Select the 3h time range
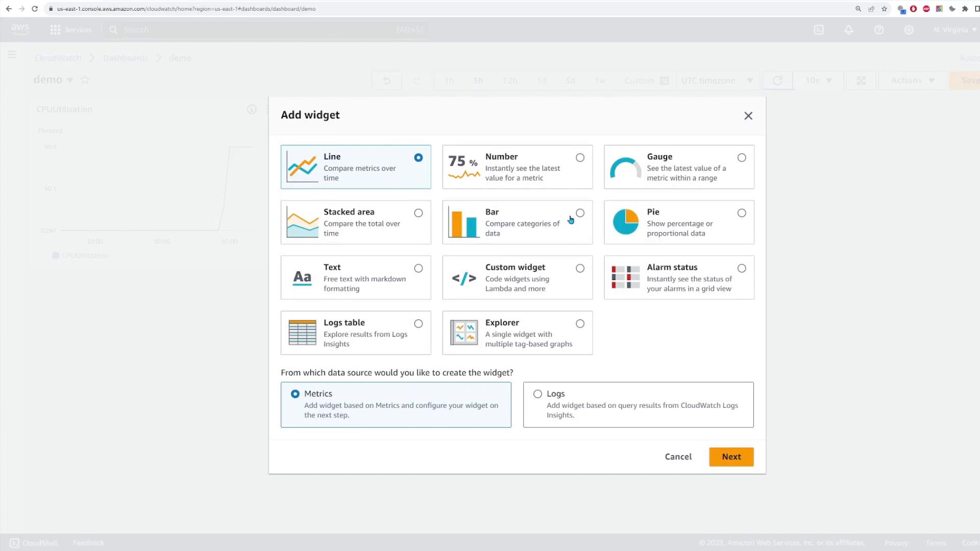 [478, 81]
